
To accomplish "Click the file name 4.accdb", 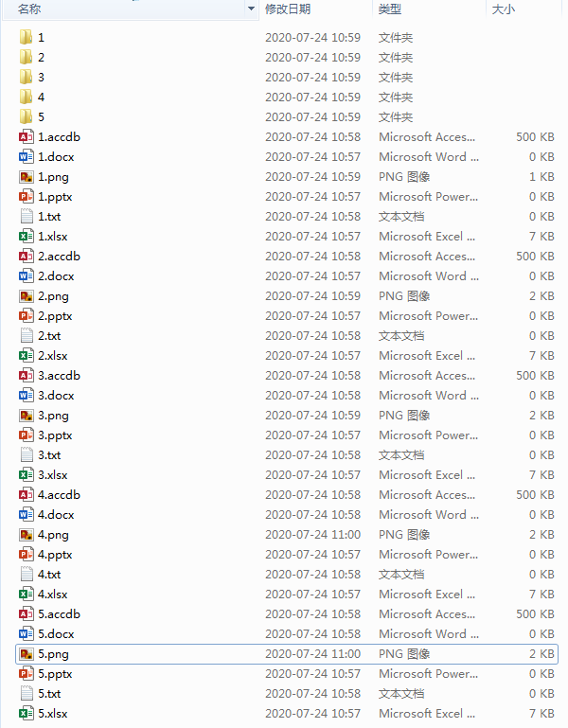I will coord(59,494).
